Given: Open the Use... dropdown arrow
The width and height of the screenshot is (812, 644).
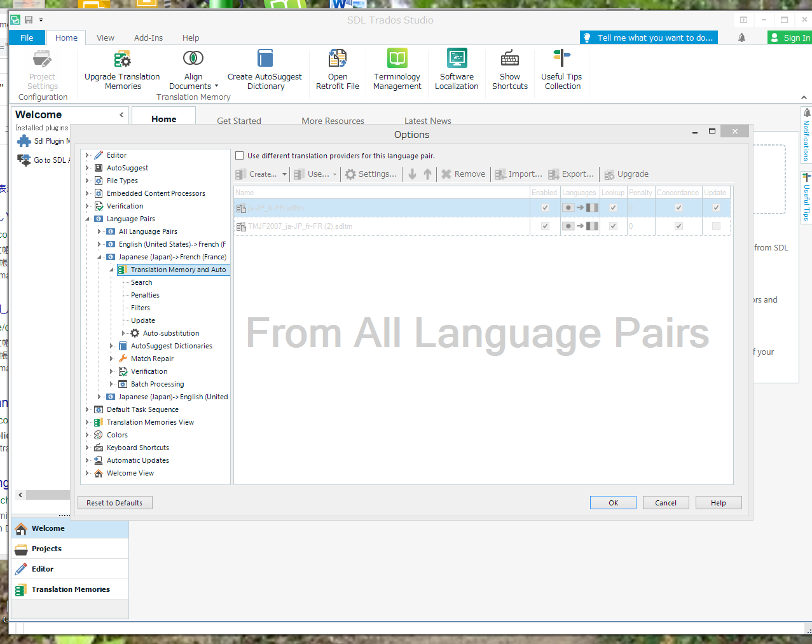Looking at the screenshot, I should [x=334, y=174].
